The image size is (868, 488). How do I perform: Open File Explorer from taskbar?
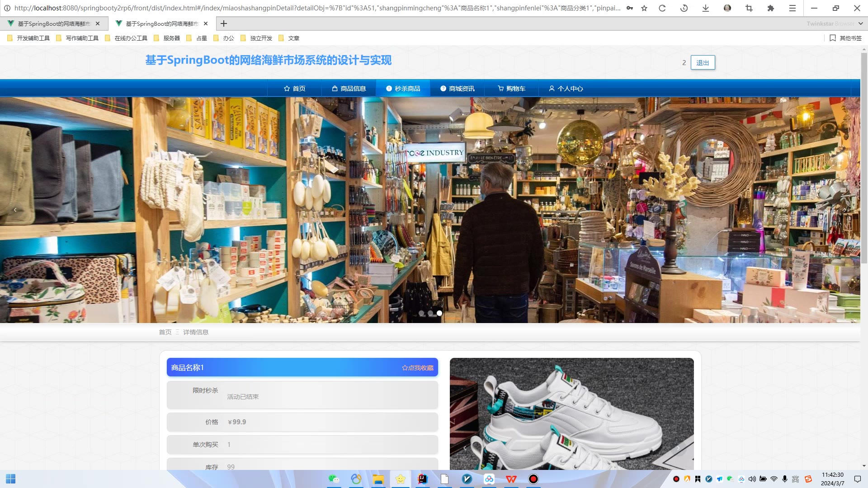tap(378, 479)
